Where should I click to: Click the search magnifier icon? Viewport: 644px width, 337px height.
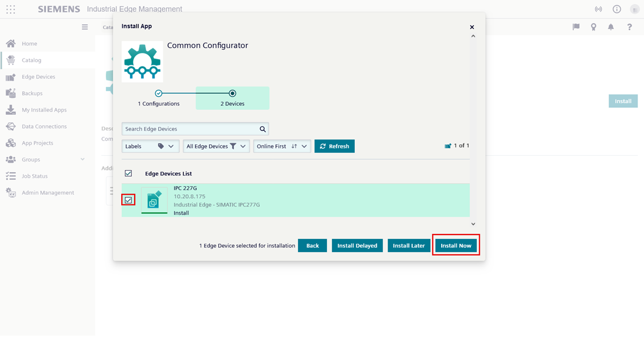click(262, 129)
